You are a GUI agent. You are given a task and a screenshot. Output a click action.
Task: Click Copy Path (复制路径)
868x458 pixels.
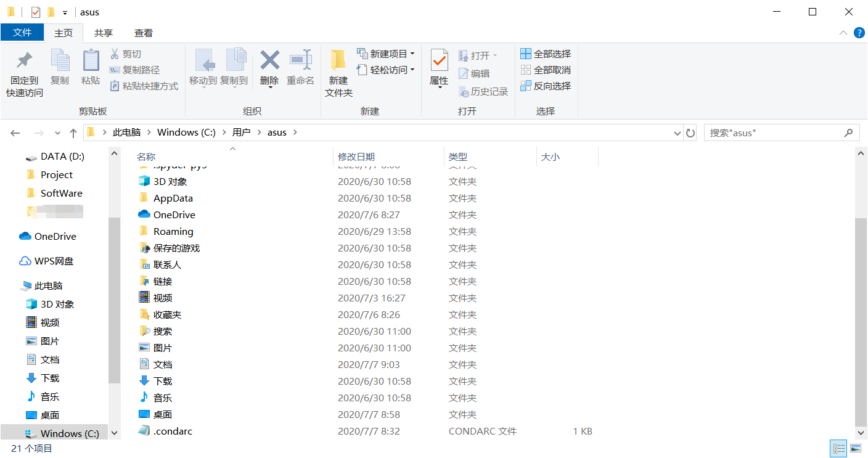point(134,70)
